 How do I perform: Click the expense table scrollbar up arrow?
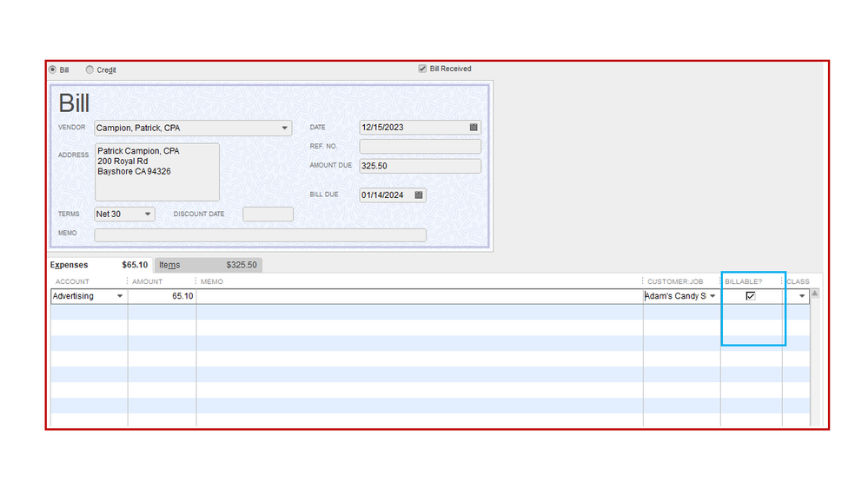815,293
